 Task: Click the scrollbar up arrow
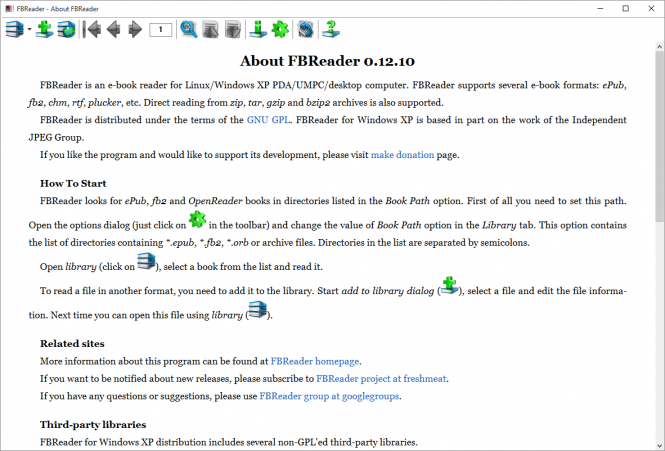point(660,46)
